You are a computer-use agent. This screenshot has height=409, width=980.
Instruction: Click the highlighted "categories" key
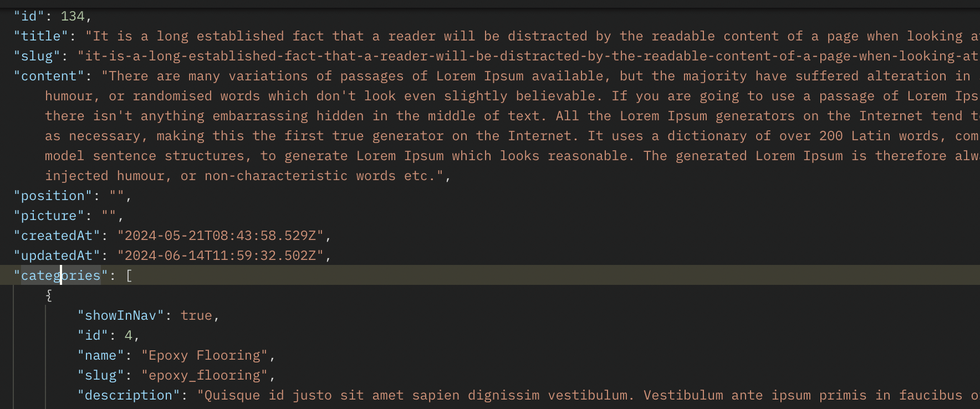[x=61, y=275]
